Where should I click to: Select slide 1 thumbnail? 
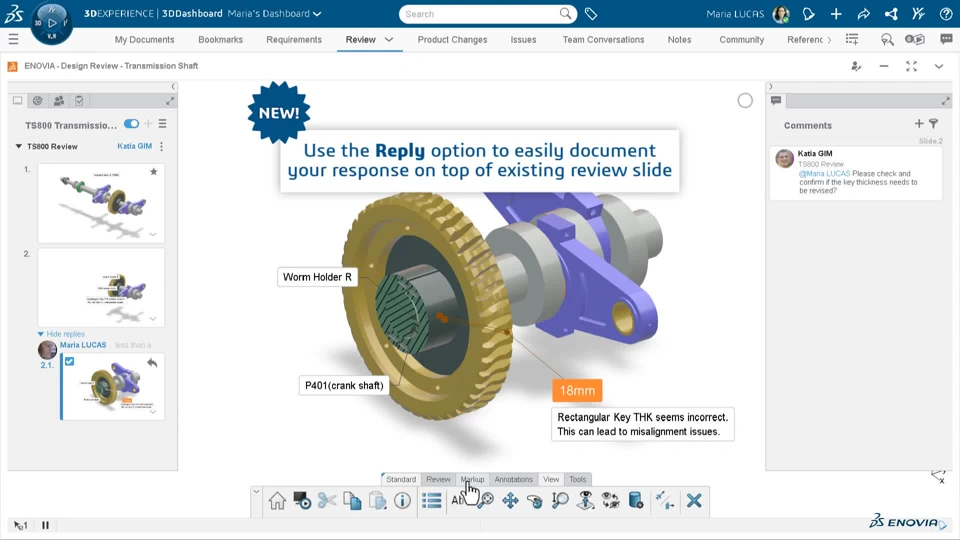click(101, 203)
